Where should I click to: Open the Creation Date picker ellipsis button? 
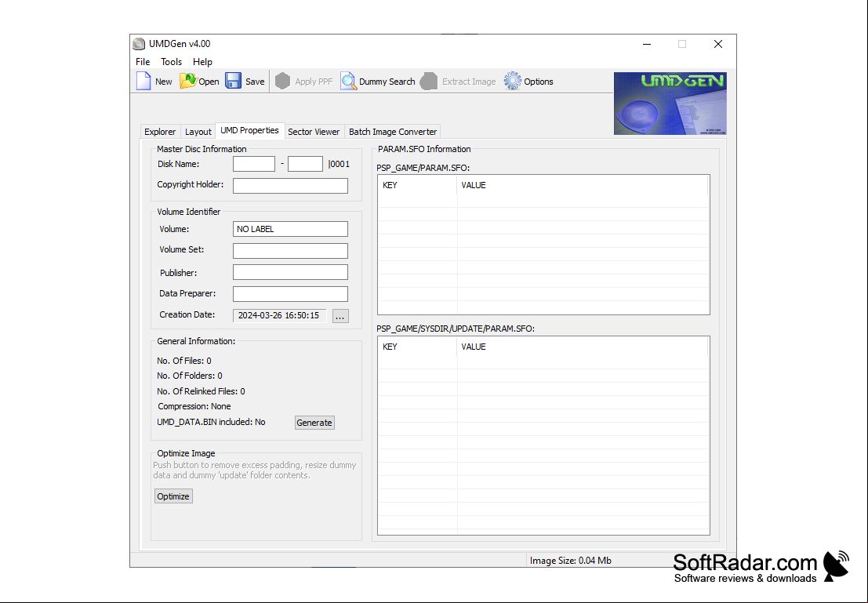(x=340, y=316)
